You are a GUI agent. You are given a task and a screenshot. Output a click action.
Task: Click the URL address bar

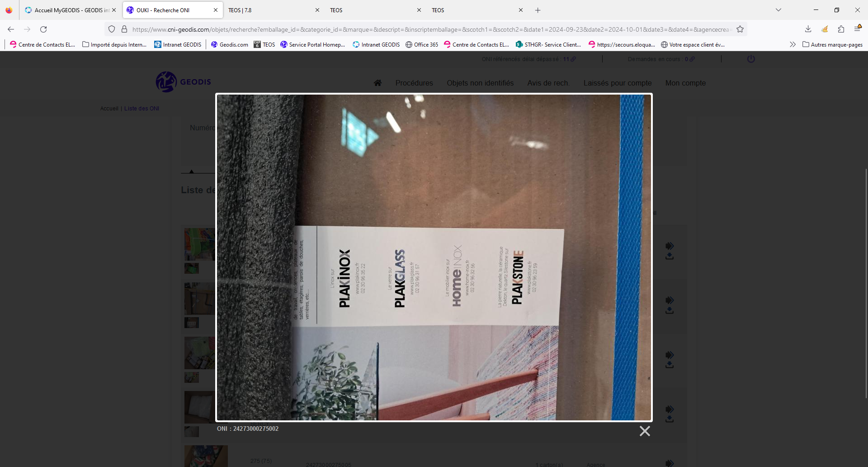tap(429, 29)
